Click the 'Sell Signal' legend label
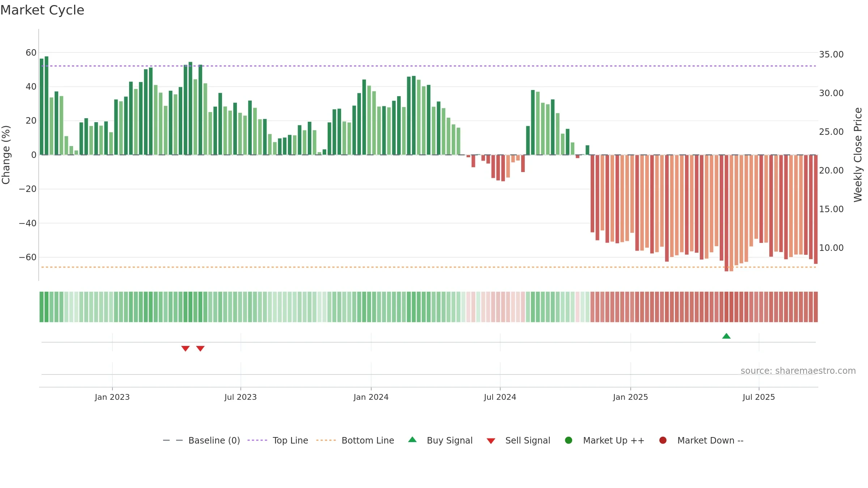The height and width of the screenshot is (488, 868). tap(528, 441)
